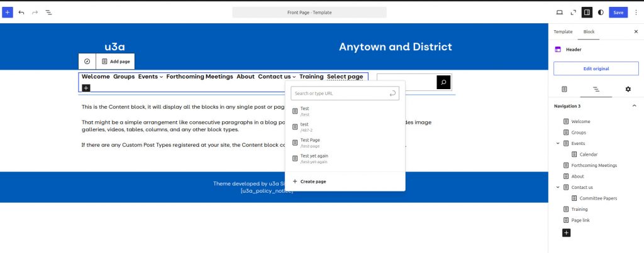The height and width of the screenshot is (253, 644).
Task: Select Committee Papers in the navigation list
Action: coord(598,198)
